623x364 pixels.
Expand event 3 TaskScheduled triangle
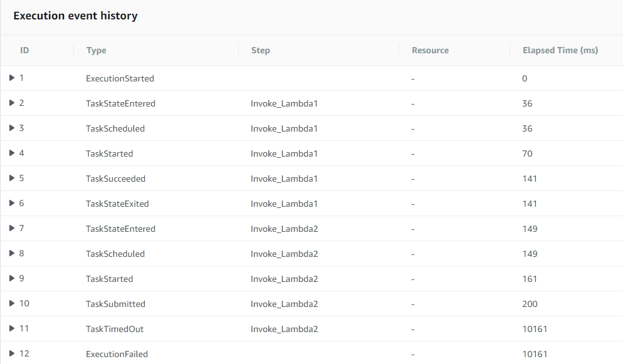[x=12, y=128]
